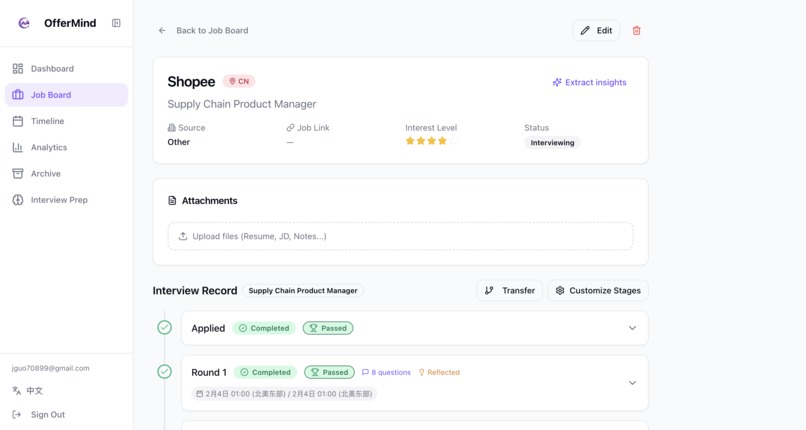806x430 pixels.
Task: Click the back arrow icon
Action: [162, 31]
